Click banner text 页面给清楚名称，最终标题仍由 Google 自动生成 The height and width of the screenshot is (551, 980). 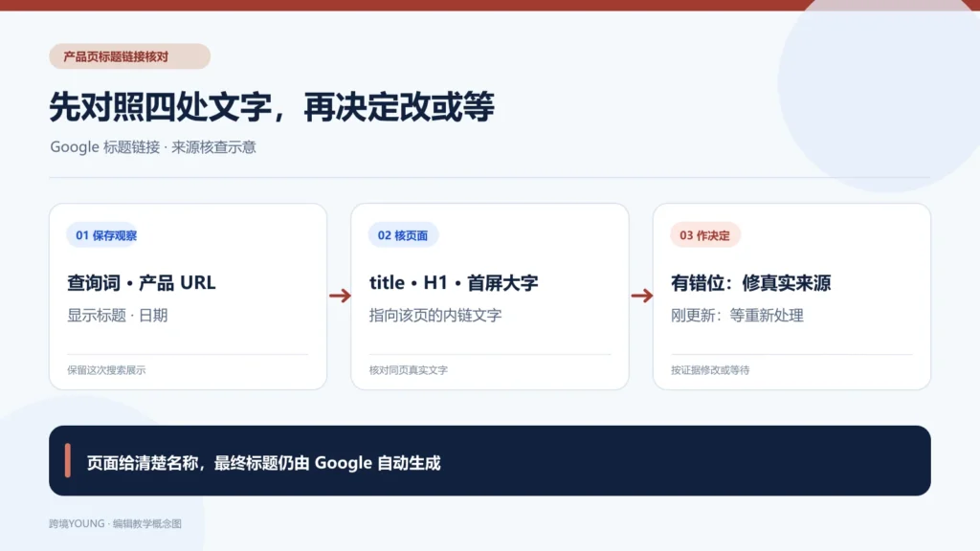(x=264, y=463)
